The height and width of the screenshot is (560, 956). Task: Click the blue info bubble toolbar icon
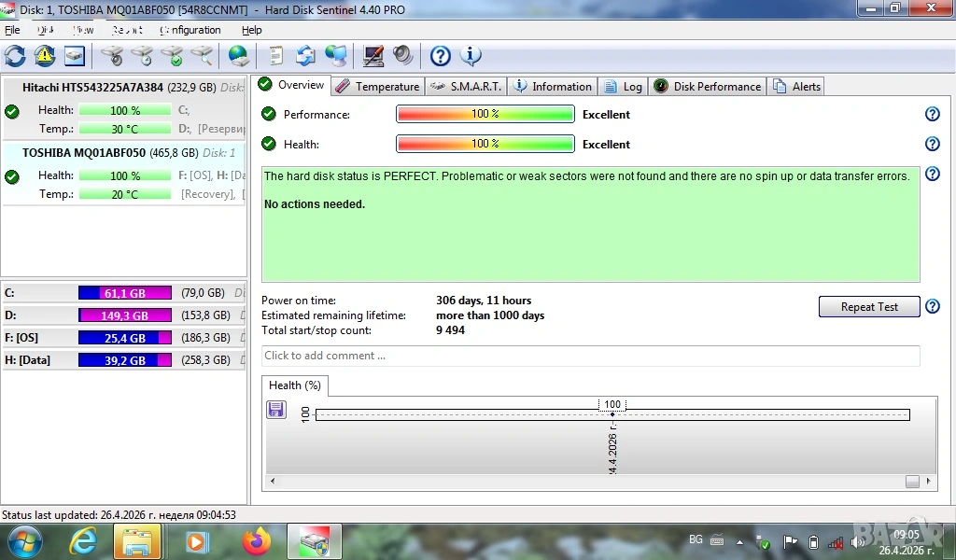471,56
